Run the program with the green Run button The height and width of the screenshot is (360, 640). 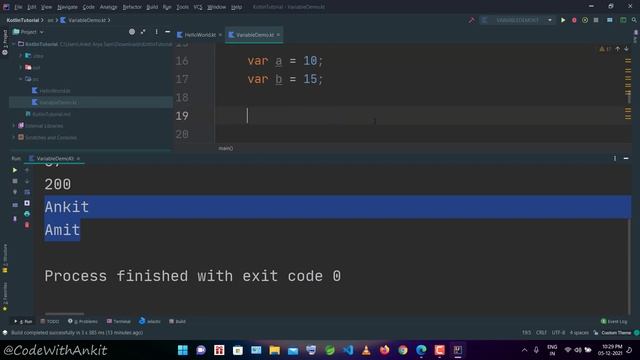coord(563,20)
